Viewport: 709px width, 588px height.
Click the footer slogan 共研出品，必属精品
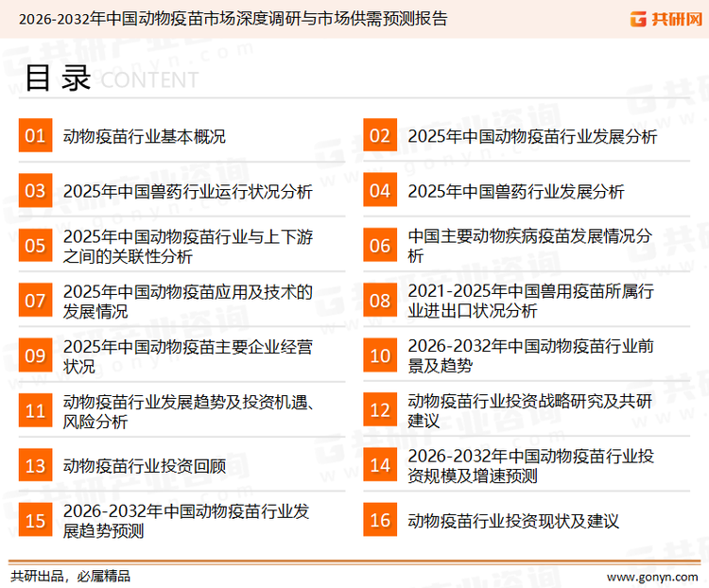(x=71, y=577)
